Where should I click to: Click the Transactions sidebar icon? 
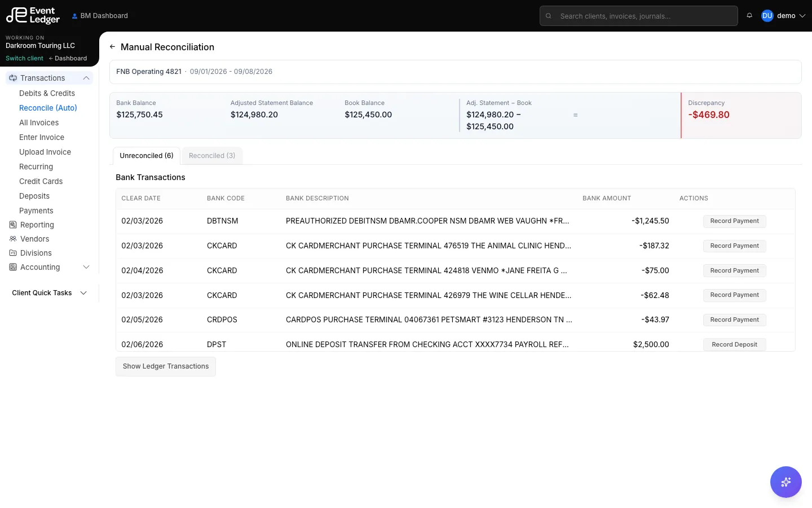(x=13, y=78)
